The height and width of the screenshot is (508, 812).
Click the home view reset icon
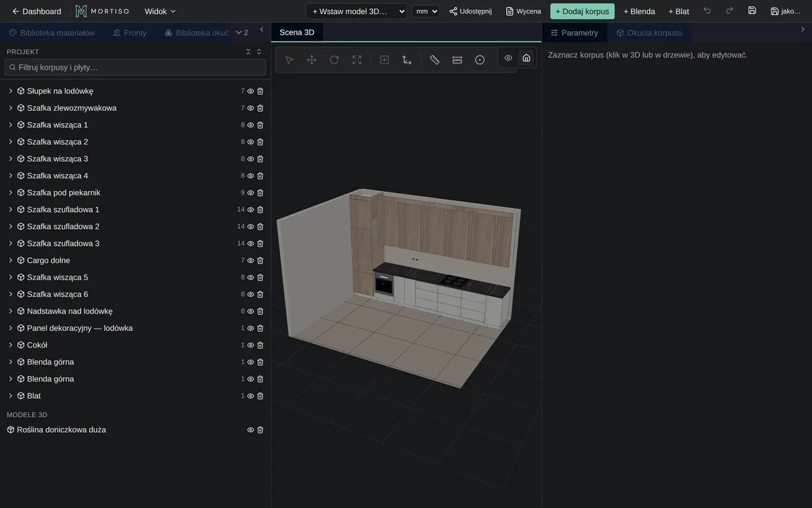click(526, 58)
